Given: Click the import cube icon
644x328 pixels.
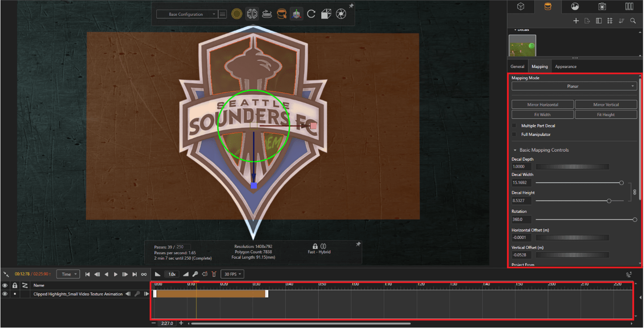Looking at the screenshot, I should (326, 14).
